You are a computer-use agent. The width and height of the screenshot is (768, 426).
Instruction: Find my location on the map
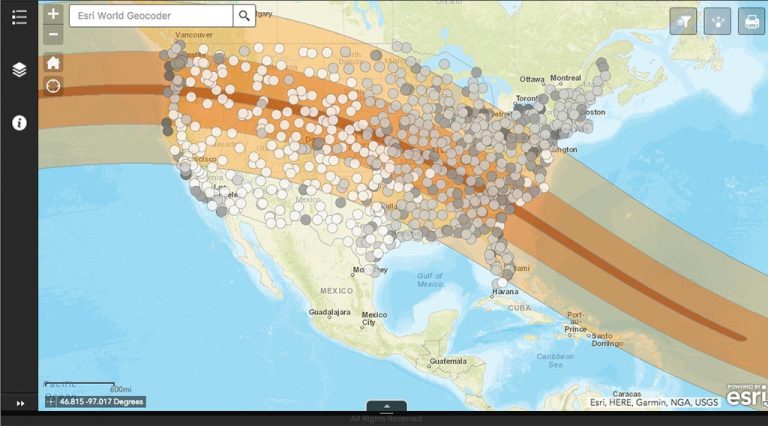click(x=53, y=86)
